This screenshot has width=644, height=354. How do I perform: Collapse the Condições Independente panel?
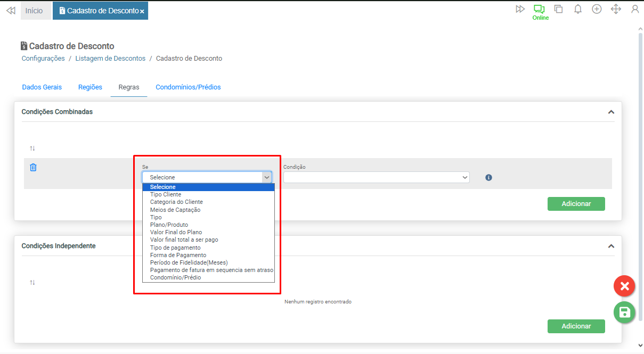pyautogui.click(x=611, y=246)
